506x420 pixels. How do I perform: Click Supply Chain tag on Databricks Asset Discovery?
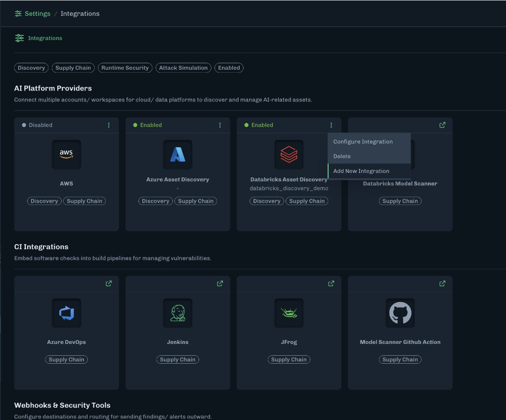pyautogui.click(x=307, y=201)
